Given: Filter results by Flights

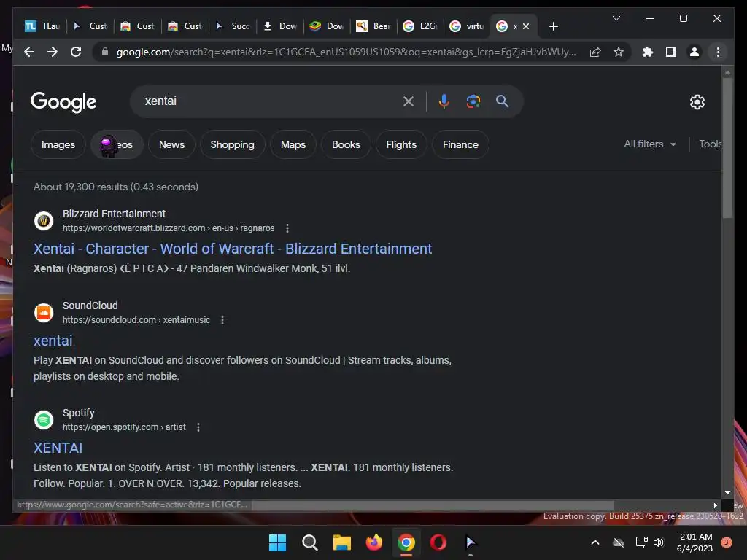Looking at the screenshot, I should [401, 144].
